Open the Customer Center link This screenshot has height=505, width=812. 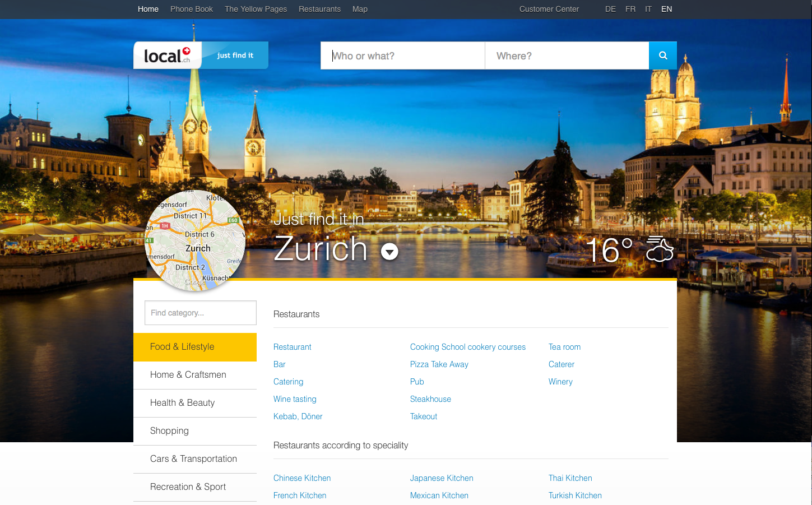pyautogui.click(x=549, y=9)
